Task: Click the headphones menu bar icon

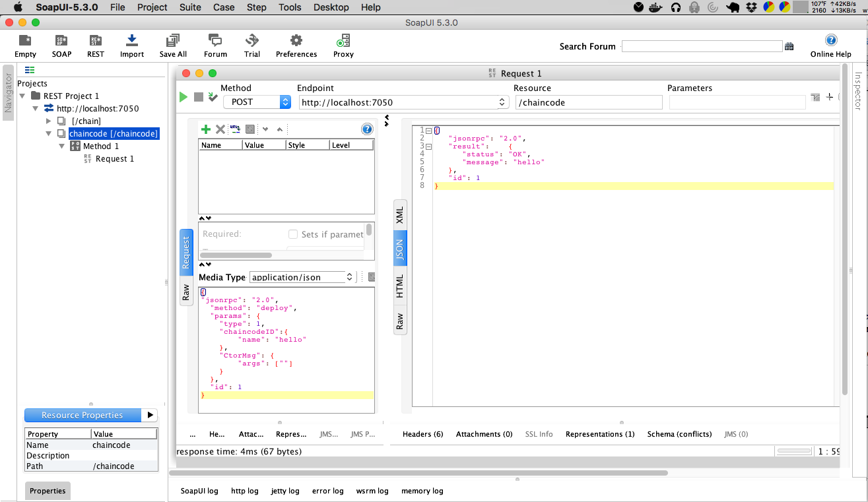Action: 675,7
